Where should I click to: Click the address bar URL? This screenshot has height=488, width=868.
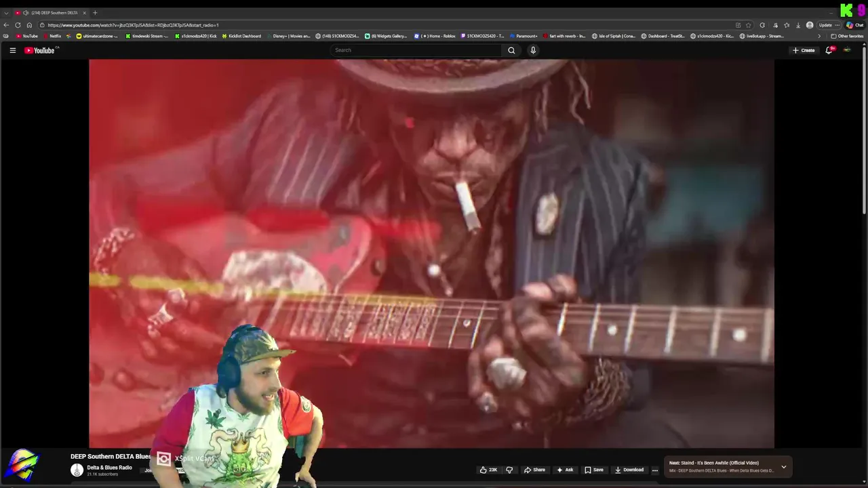click(x=133, y=25)
